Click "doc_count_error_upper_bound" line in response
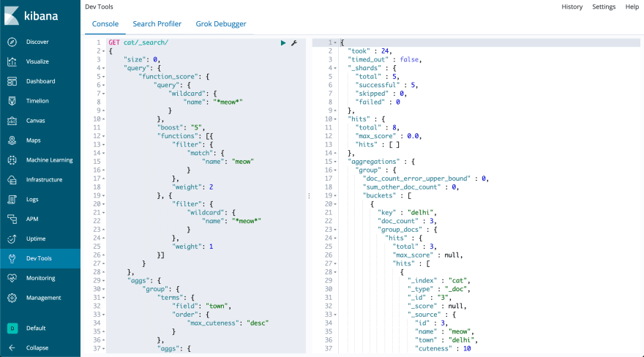Viewport: 644px width, 357px height. [x=425, y=178]
